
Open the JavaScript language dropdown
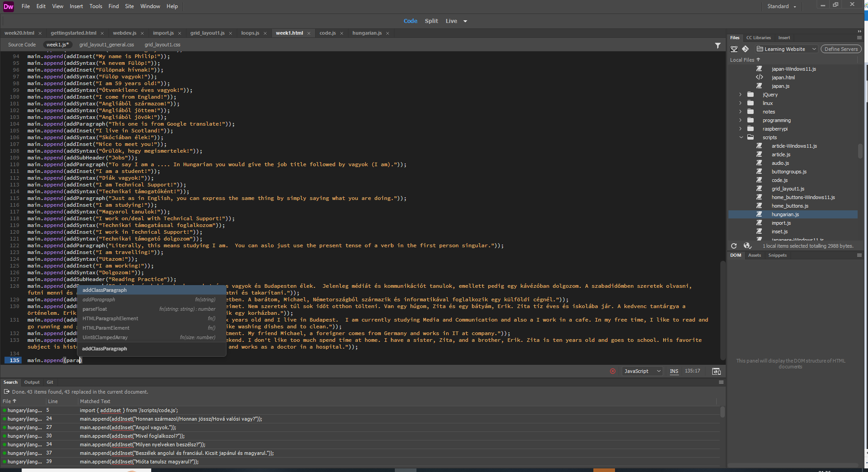click(x=642, y=371)
